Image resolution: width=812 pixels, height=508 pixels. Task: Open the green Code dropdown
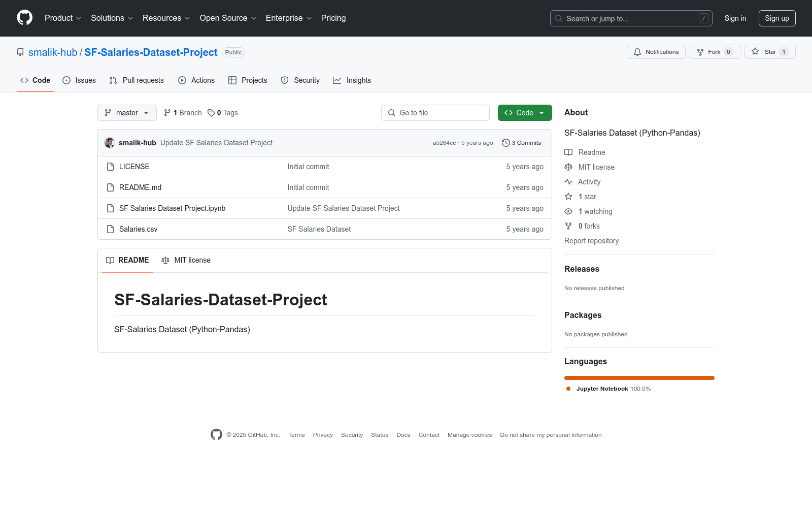(525, 113)
